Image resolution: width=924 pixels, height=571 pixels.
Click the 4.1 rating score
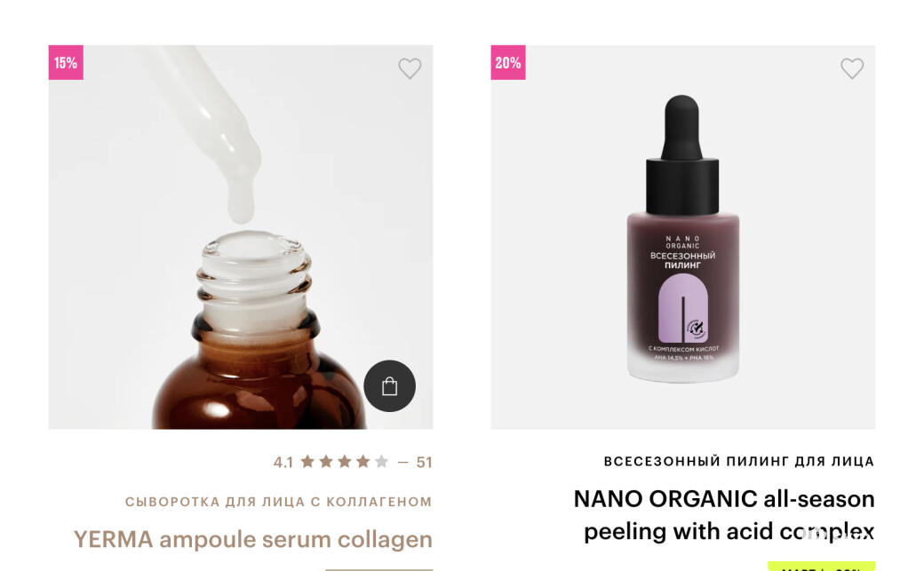click(x=283, y=462)
